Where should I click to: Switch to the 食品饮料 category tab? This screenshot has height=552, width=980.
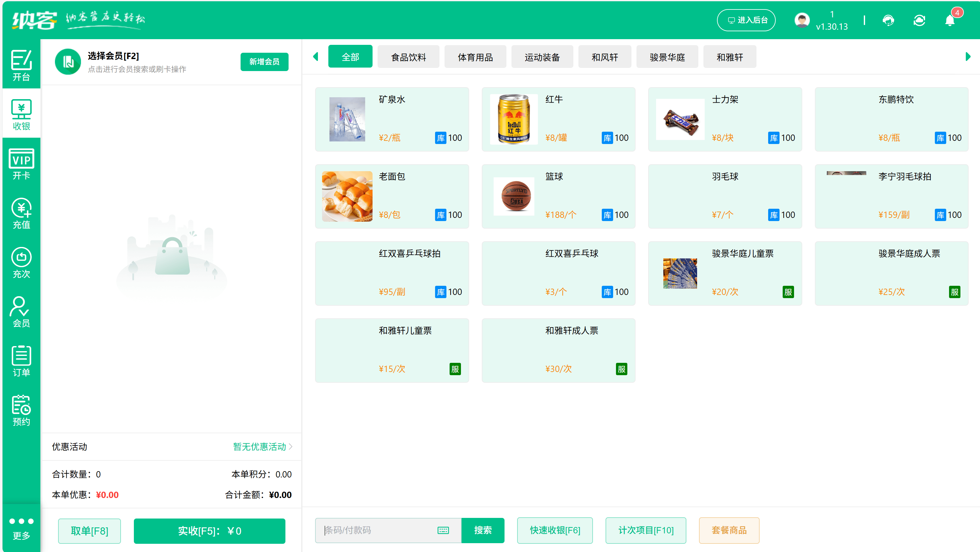coord(408,56)
